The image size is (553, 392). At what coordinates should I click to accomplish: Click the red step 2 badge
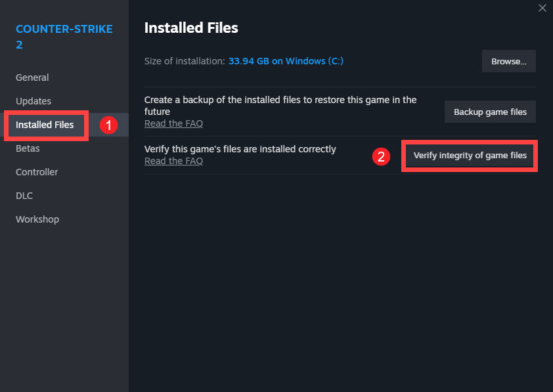381,156
